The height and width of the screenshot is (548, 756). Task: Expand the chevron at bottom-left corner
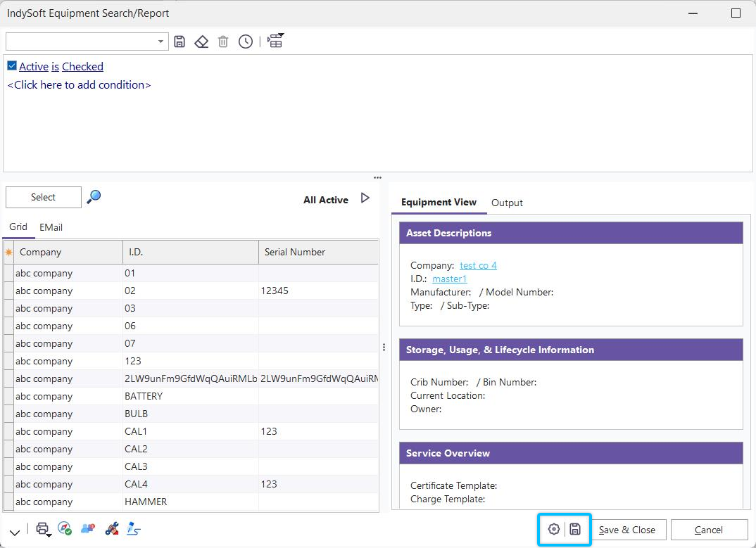[15, 532]
